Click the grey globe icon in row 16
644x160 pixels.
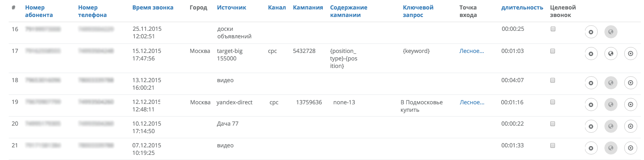tap(611, 32)
